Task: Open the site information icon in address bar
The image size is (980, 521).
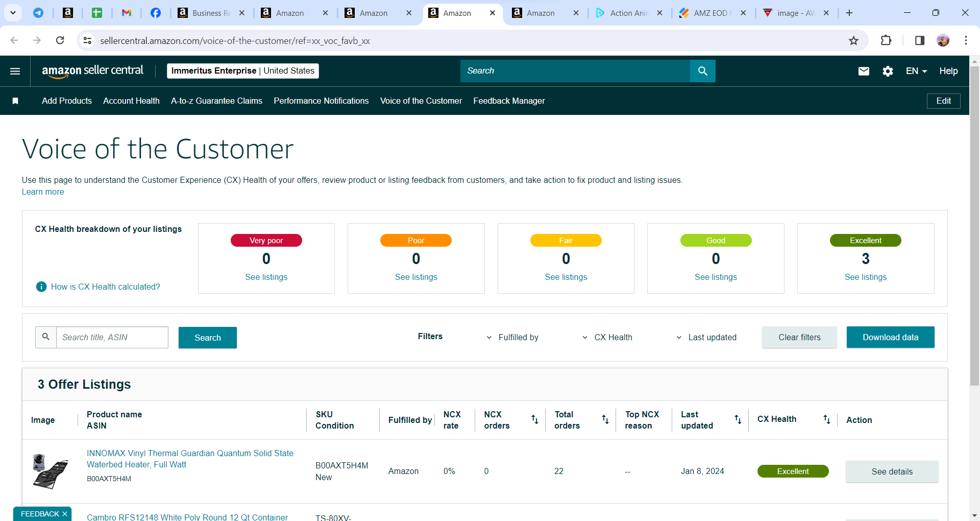Action: pyautogui.click(x=88, y=40)
